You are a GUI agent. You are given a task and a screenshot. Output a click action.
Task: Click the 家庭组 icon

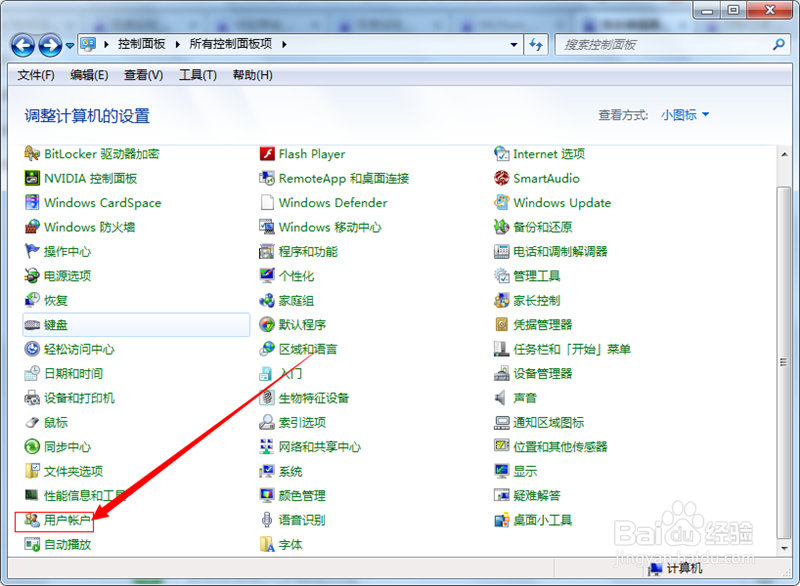pos(267,300)
